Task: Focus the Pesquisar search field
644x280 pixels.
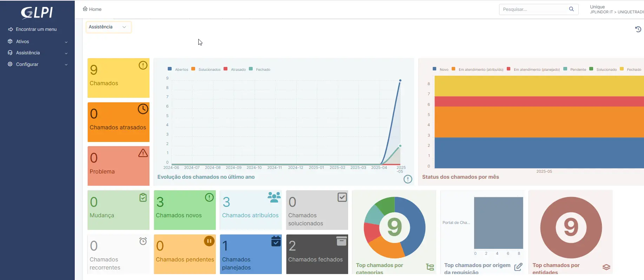Action: tap(533, 9)
